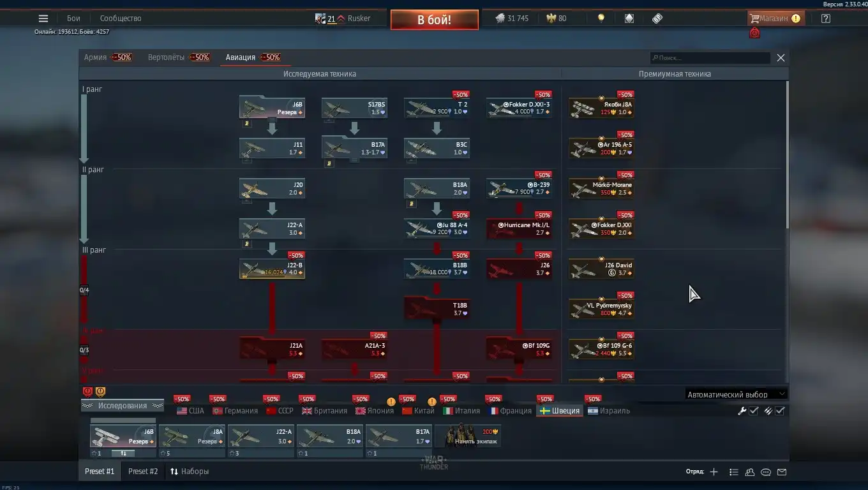
Task: Switch nation to Китай
Action: pyautogui.click(x=418, y=411)
